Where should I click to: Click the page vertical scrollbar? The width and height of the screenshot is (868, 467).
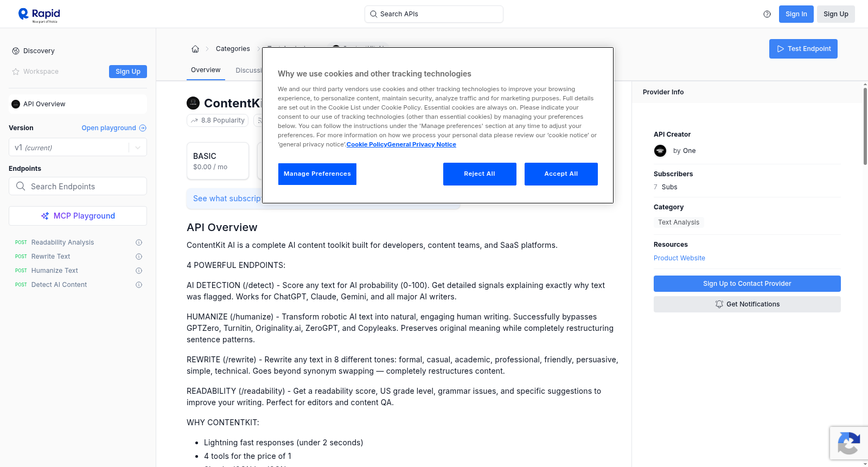tap(865, 126)
